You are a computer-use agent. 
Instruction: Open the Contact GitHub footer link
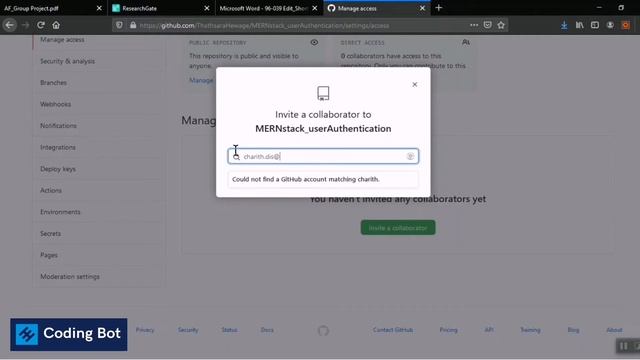point(393,330)
